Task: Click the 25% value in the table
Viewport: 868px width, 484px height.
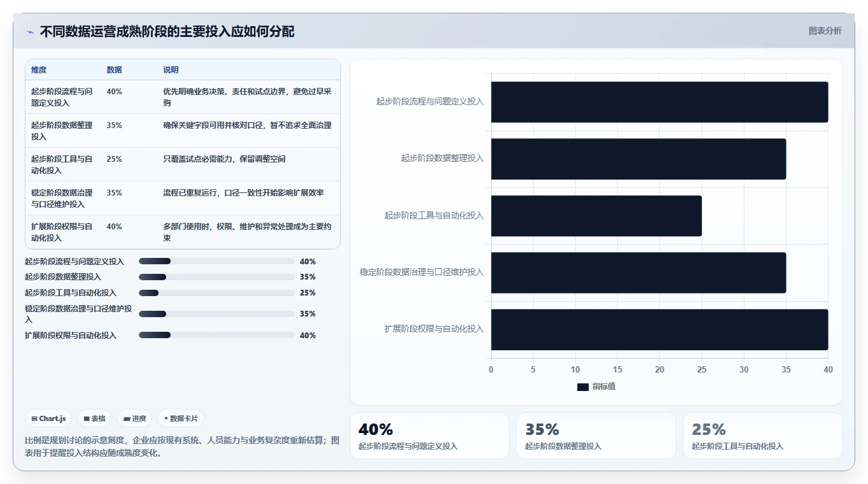Action: click(x=115, y=159)
